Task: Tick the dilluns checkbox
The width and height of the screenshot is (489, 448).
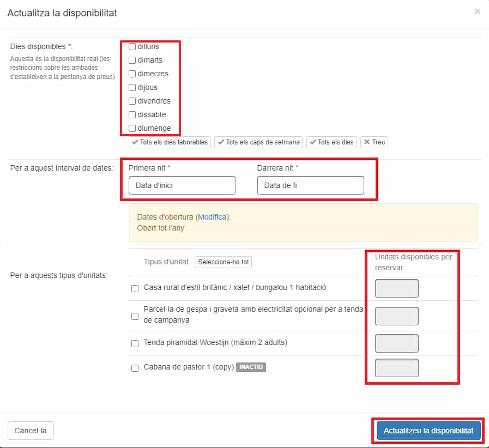Action: (132, 46)
